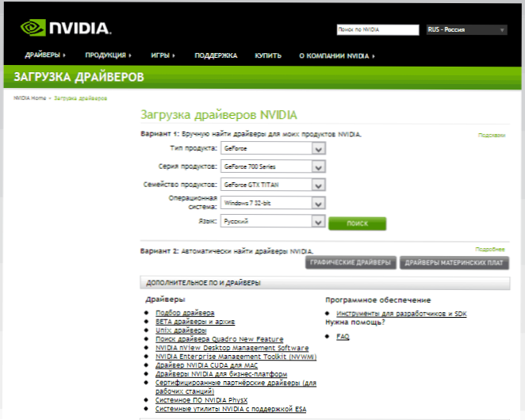
Task: Open Сертифицированные партнёрские драйверы link
Action: coord(236,387)
